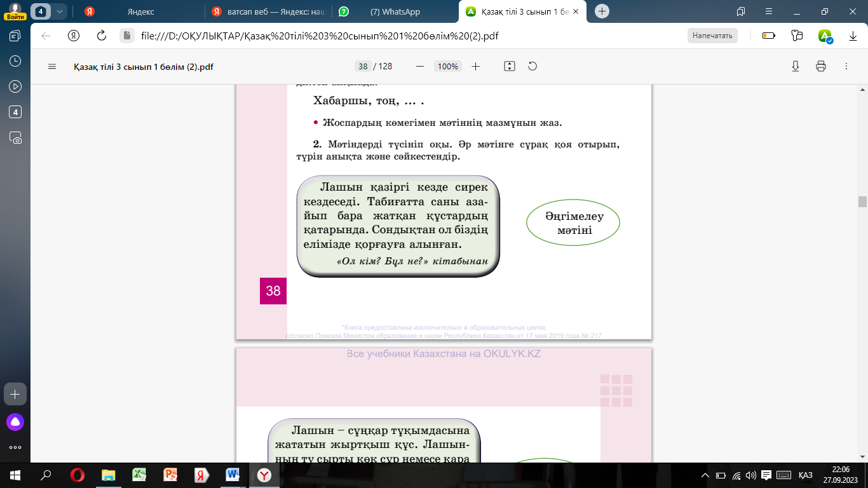Expand the hidden system tray icons chevron
Screen dimensions: 868x488
click(705, 475)
